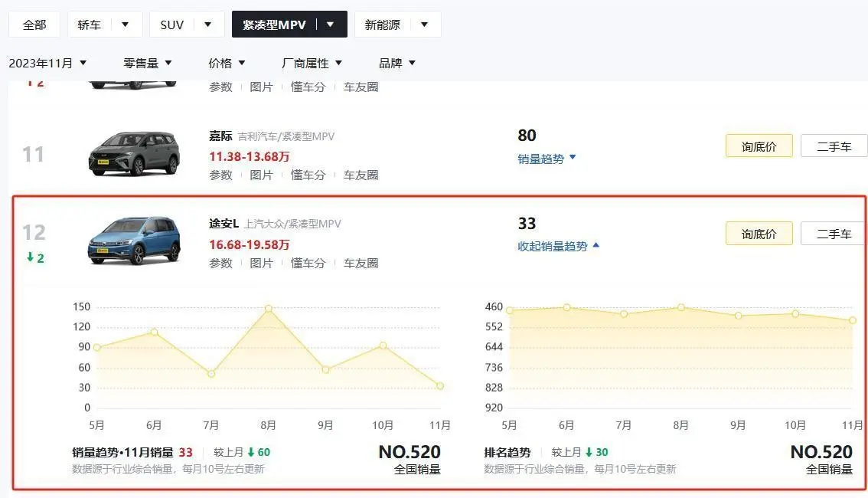Select the 9月 data point on sales chart
The height and width of the screenshot is (498, 868).
325,369
